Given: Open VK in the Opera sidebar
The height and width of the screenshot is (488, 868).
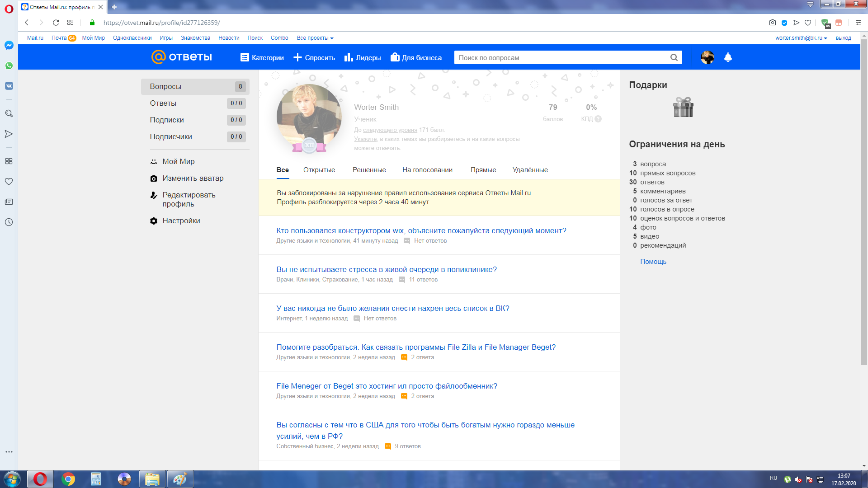Looking at the screenshot, I should 9,86.
